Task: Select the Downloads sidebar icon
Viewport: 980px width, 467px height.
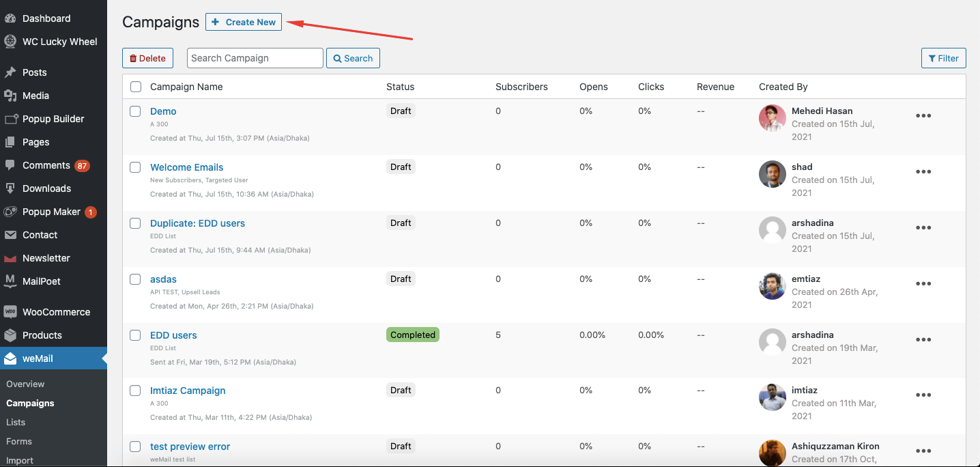Action: [x=10, y=188]
